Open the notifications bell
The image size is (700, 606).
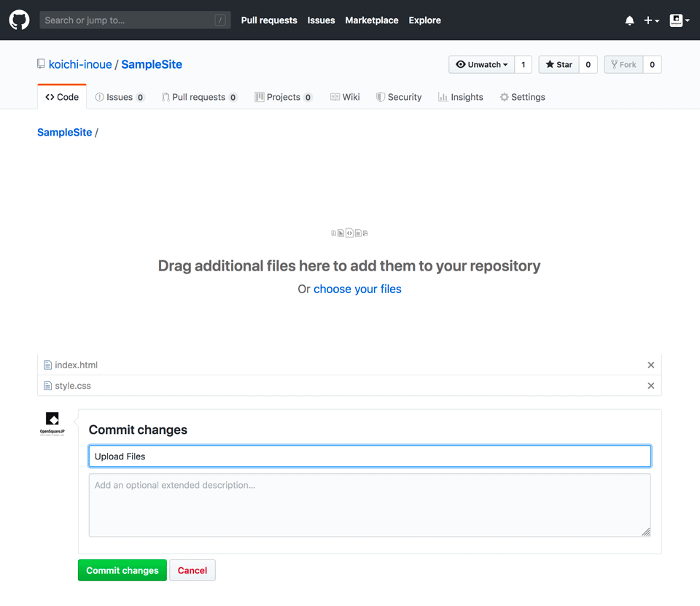point(629,20)
